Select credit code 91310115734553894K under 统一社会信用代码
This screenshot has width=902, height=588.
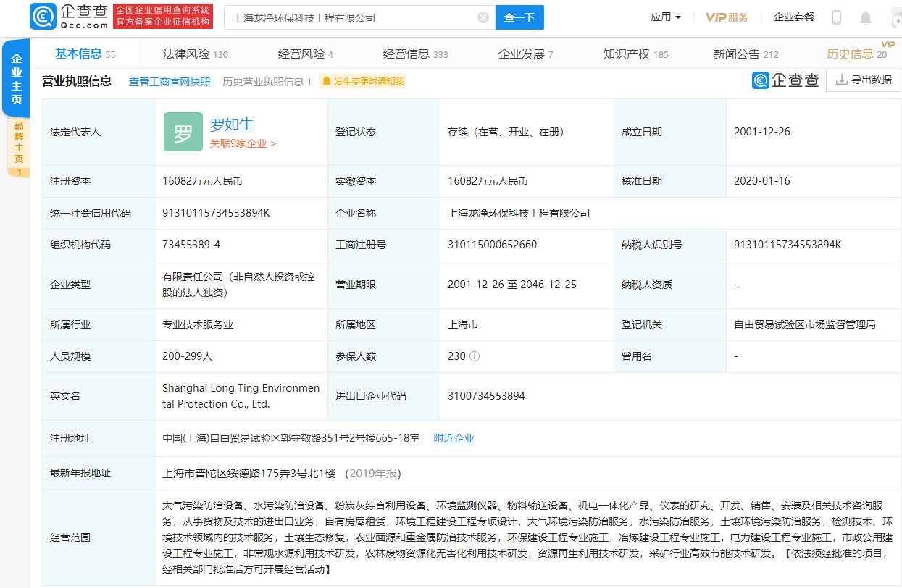216,213
